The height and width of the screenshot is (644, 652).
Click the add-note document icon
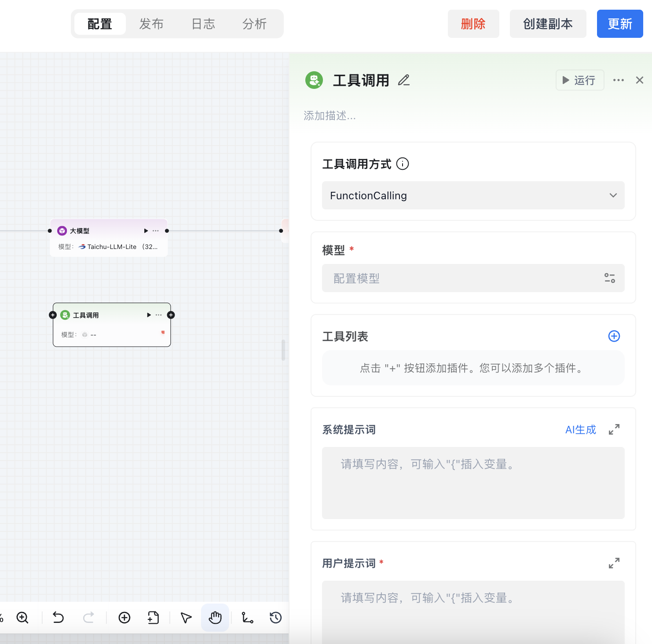(x=153, y=618)
